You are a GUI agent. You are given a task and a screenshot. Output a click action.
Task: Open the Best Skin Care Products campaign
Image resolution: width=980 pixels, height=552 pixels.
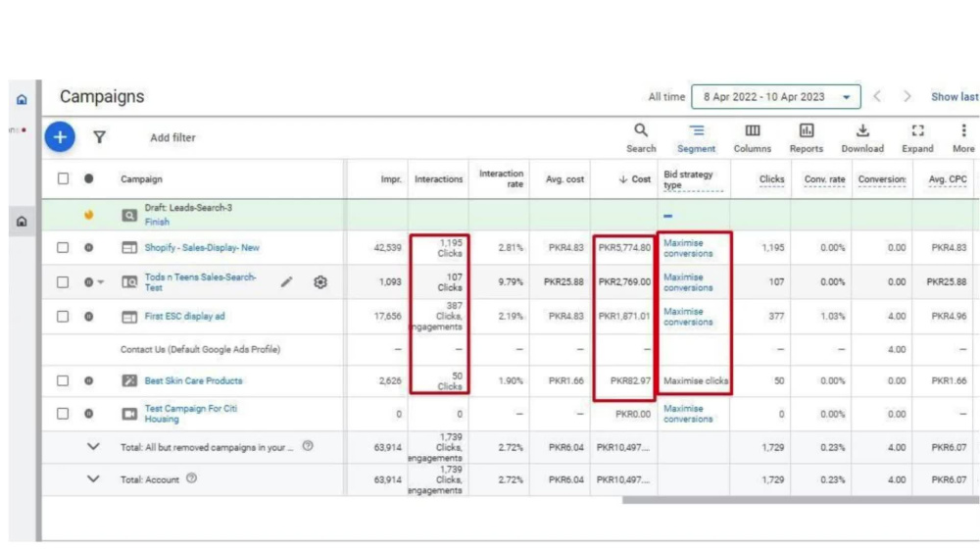coord(193,380)
